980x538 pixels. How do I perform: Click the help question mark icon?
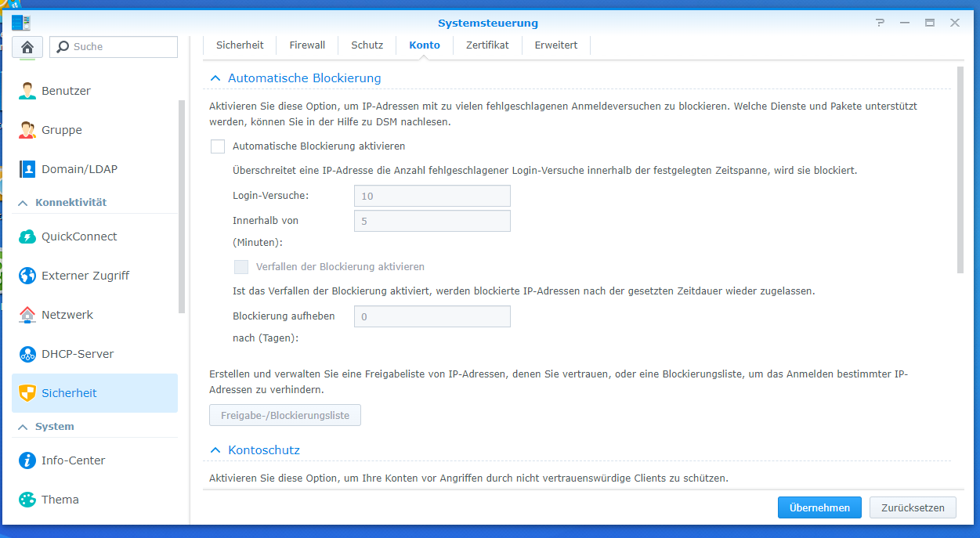coord(881,23)
